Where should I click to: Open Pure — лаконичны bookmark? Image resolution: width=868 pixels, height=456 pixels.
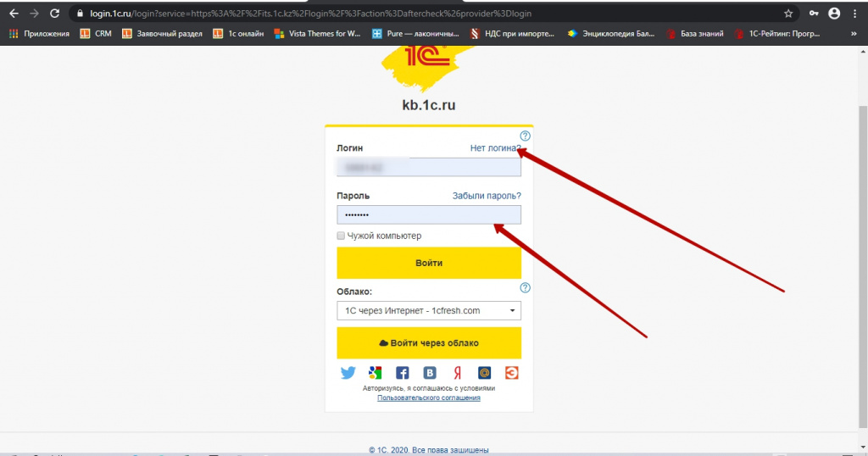(x=415, y=34)
